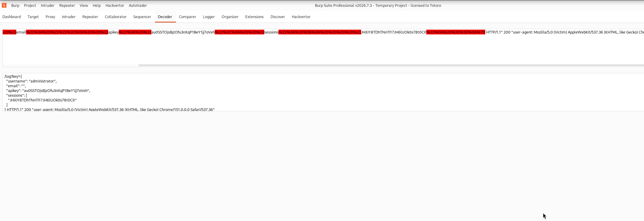
Task: Go to the Logger tab
Action: pyautogui.click(x=209, y=17)
